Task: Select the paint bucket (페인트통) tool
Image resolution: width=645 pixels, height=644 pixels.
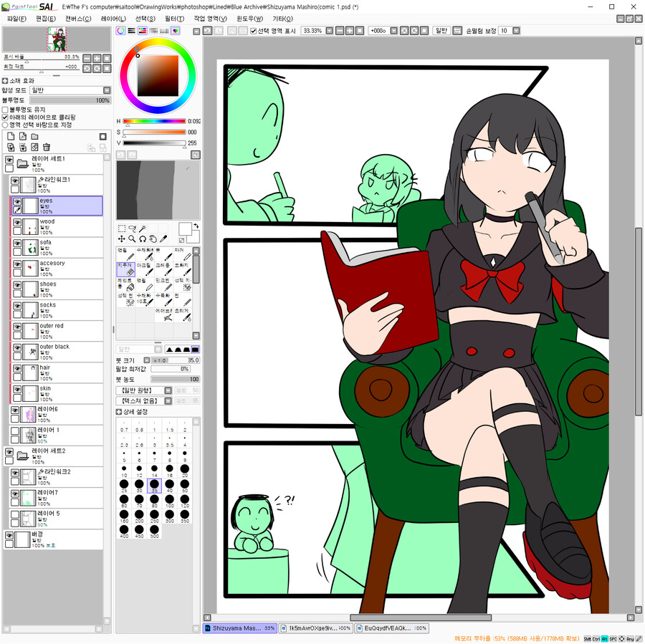Action: pyautogui.click(x=126, y=285)
